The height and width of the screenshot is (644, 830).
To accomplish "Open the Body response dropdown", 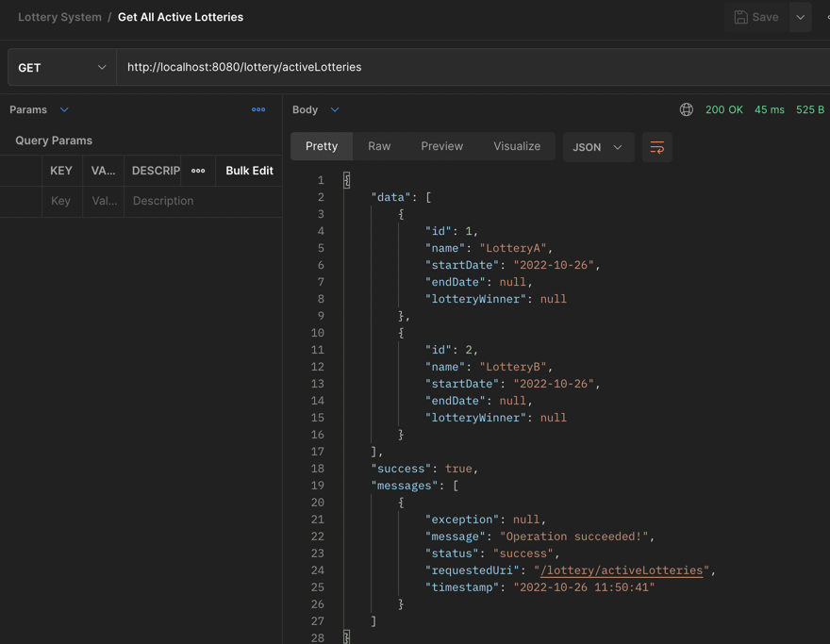I will point(335,109).
